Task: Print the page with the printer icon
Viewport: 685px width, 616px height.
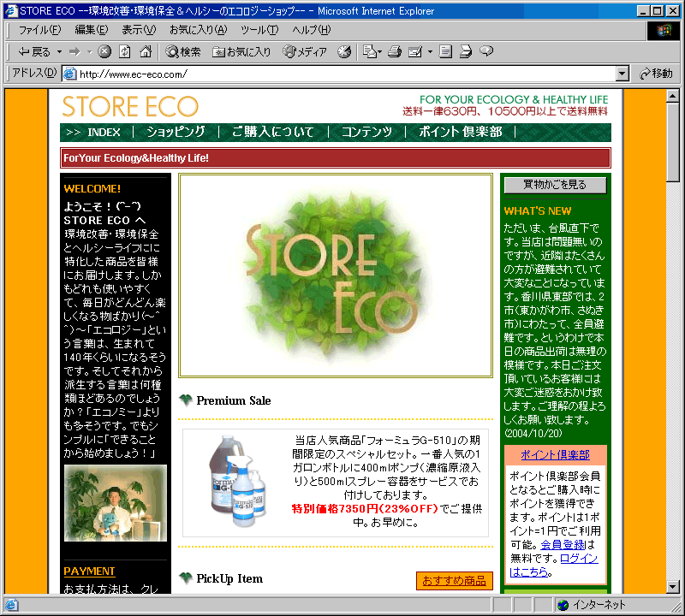Action: [x=395, y=52]
